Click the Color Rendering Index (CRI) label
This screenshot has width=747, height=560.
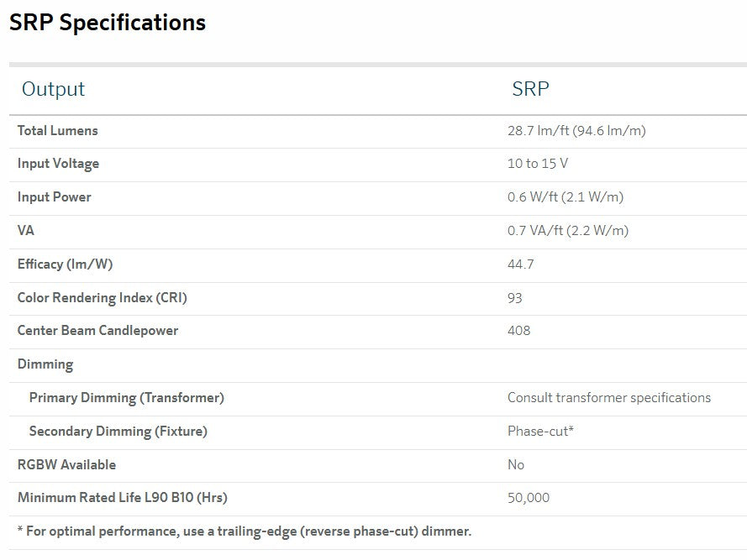[x=101, y=297]
